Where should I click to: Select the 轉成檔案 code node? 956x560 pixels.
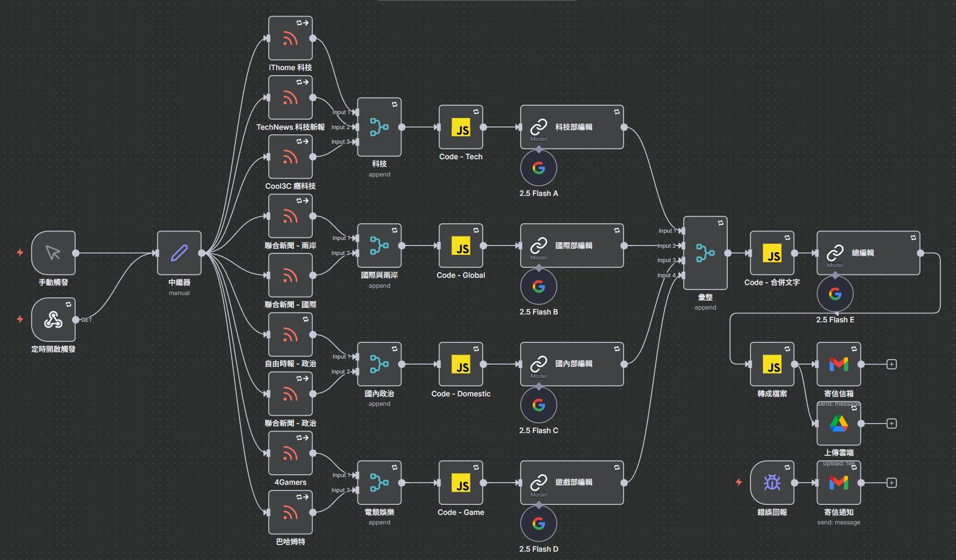[x=772, y=365]
